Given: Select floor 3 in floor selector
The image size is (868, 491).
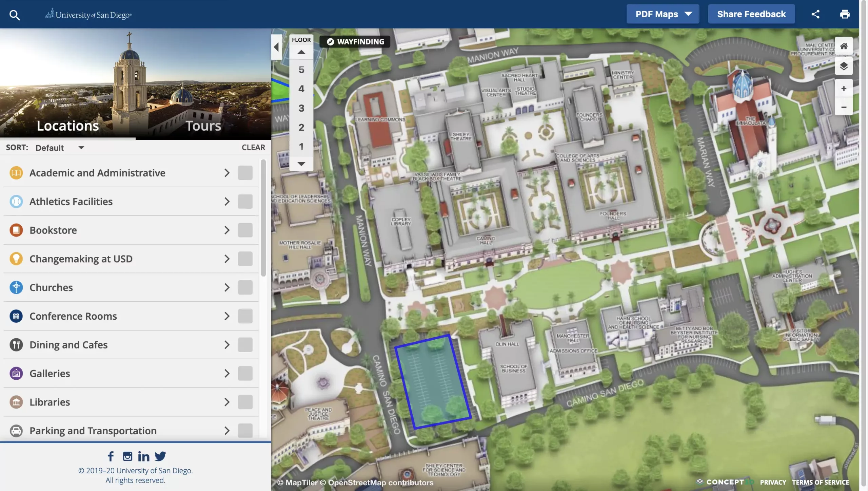Looking at the screenshot, I should point(301,108).
